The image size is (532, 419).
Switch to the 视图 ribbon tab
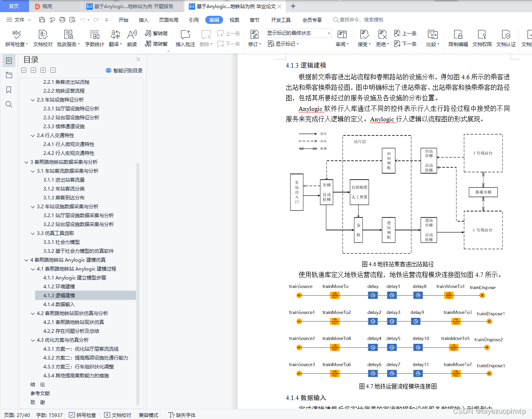234,19
